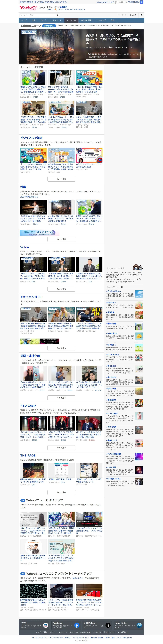The height and width of the screenshot is (644, 163).
Task: Click the keyword search magnifier icon
Action: click(x=58, y=15)
